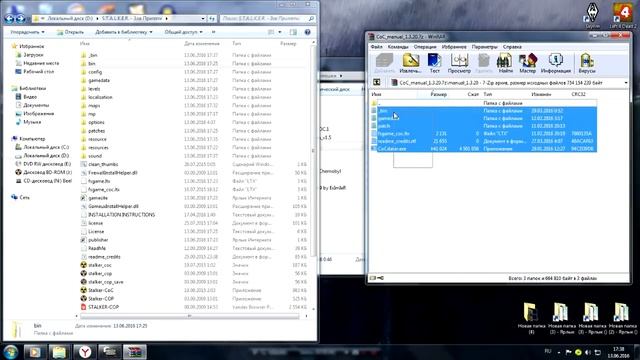640x360 pixels.
Task: Open the Добавить в библиотеку dropdown
Action: (x=124, y=32)
